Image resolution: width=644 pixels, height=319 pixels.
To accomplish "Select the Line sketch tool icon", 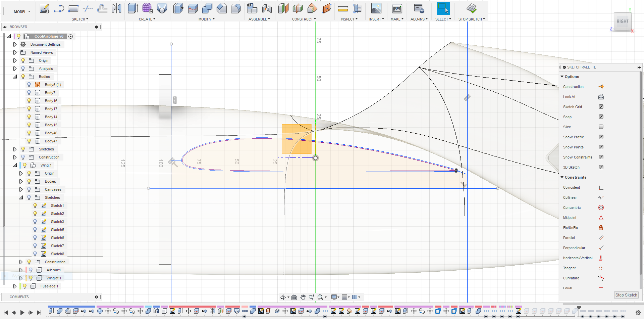I will (x=59, y=8).
